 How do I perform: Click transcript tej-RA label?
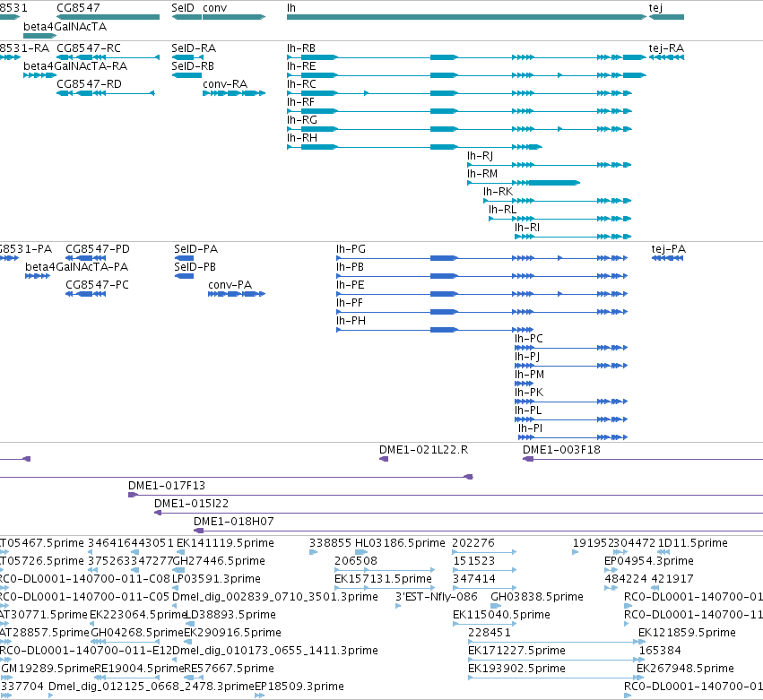point(666,48)
